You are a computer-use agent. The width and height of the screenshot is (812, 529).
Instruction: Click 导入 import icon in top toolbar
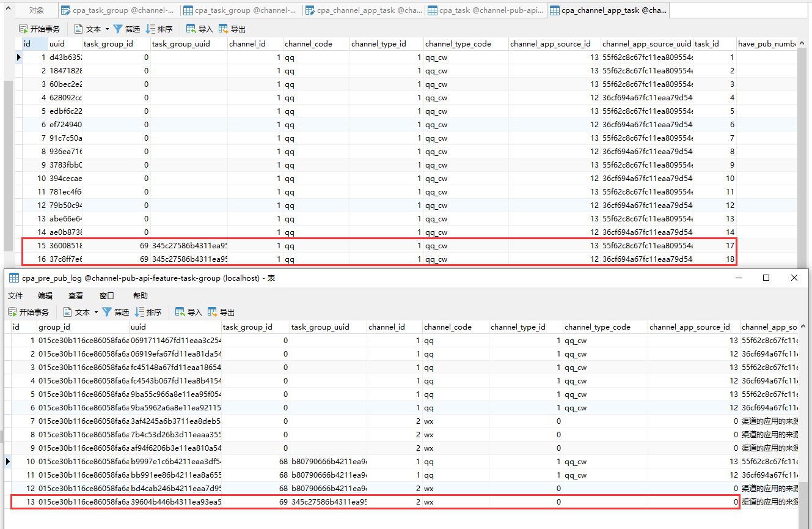coord(199,29)
